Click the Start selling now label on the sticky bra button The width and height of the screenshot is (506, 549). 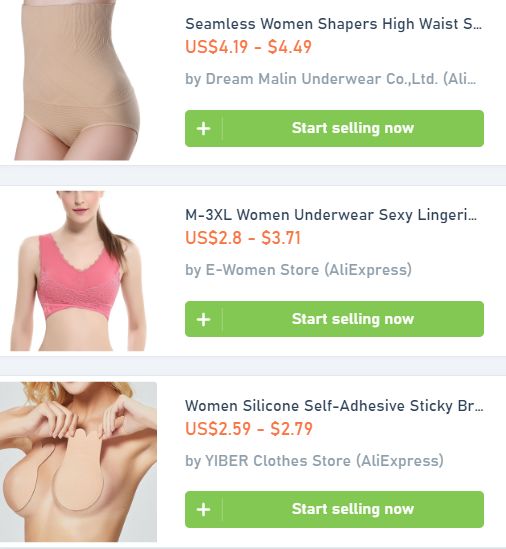click(x=353, y=509)
